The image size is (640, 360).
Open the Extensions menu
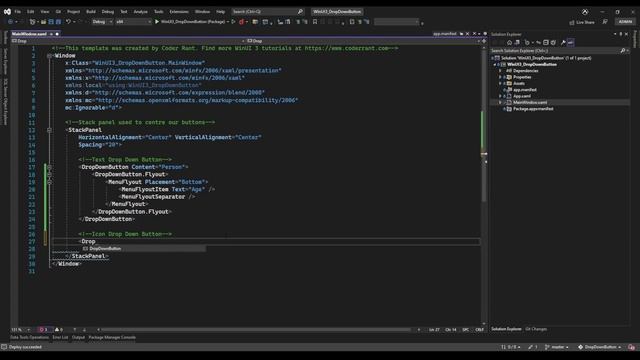[x=179, y=11]
